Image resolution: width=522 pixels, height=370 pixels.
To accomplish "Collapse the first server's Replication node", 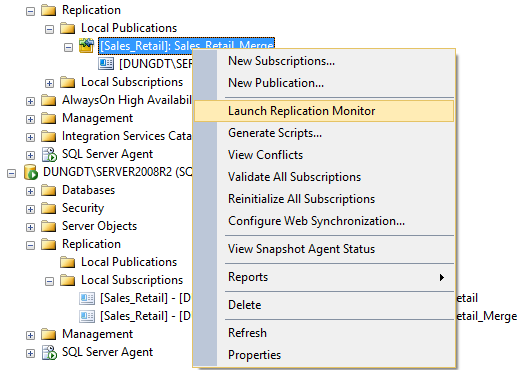I will click(30, 11).
